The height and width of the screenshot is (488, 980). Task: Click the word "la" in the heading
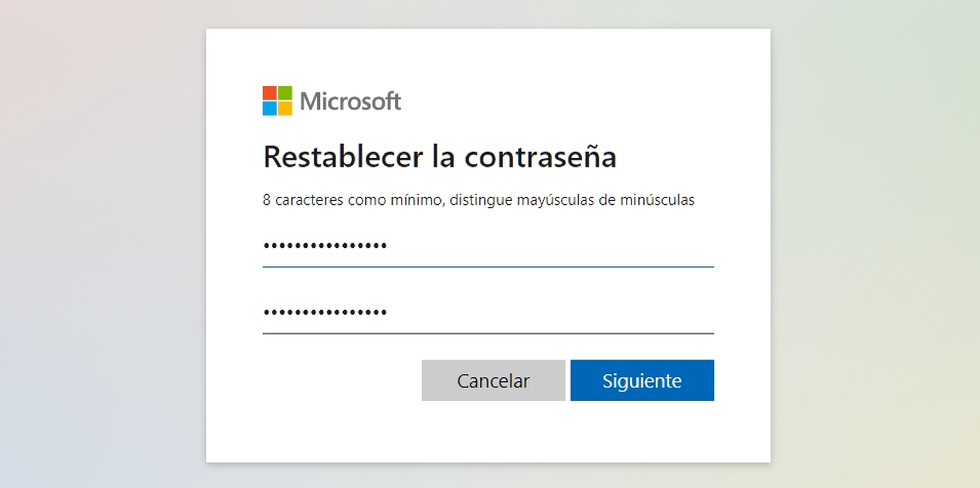pos(443,157)
